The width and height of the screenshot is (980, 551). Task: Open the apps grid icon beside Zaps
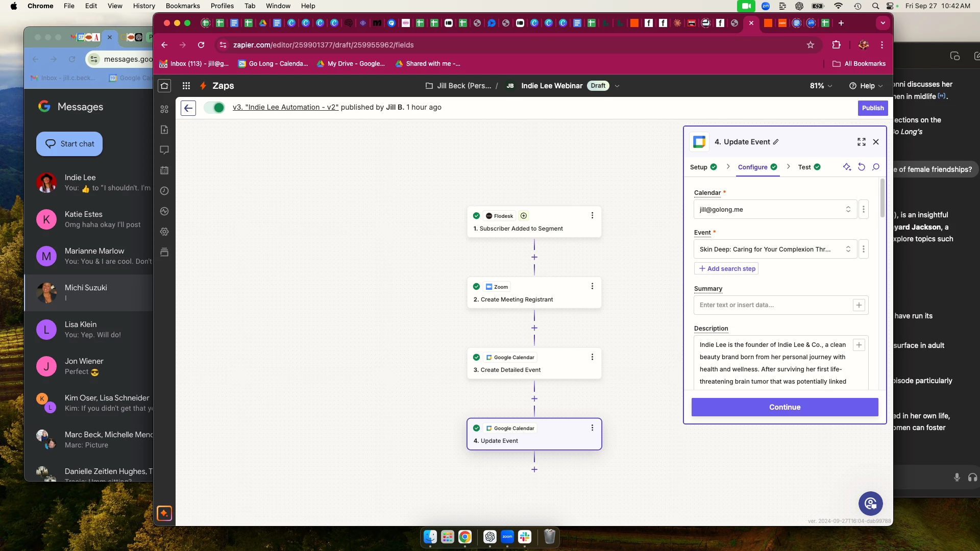(x=186, y=86)
